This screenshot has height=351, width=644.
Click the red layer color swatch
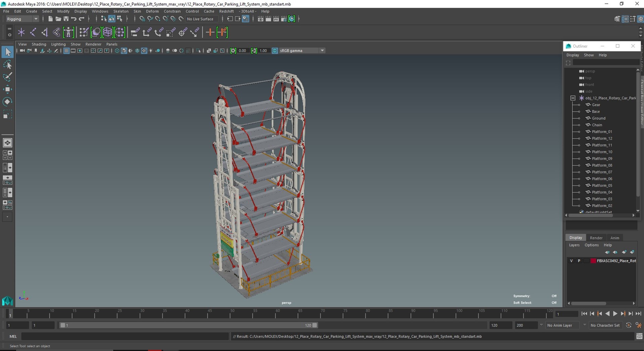point(593,261)
